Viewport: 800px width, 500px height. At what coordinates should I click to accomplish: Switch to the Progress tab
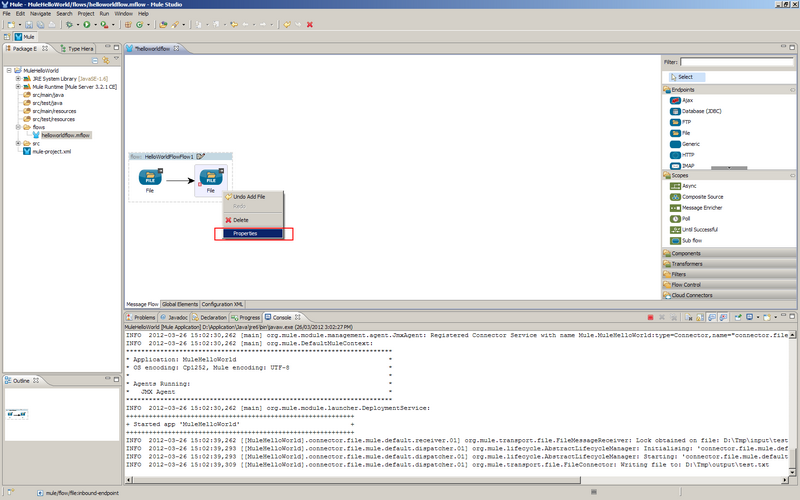245,317
